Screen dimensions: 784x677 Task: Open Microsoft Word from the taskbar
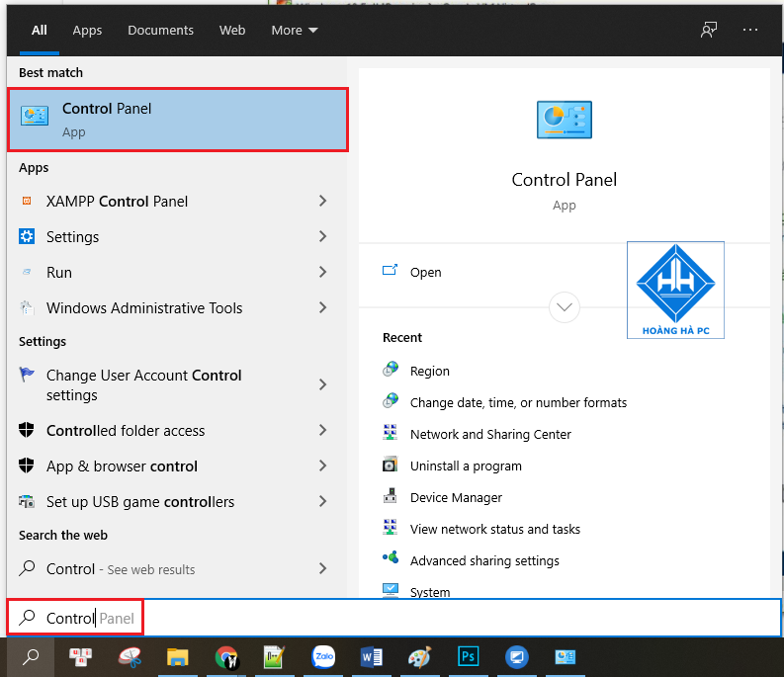(x=372, y=657)
